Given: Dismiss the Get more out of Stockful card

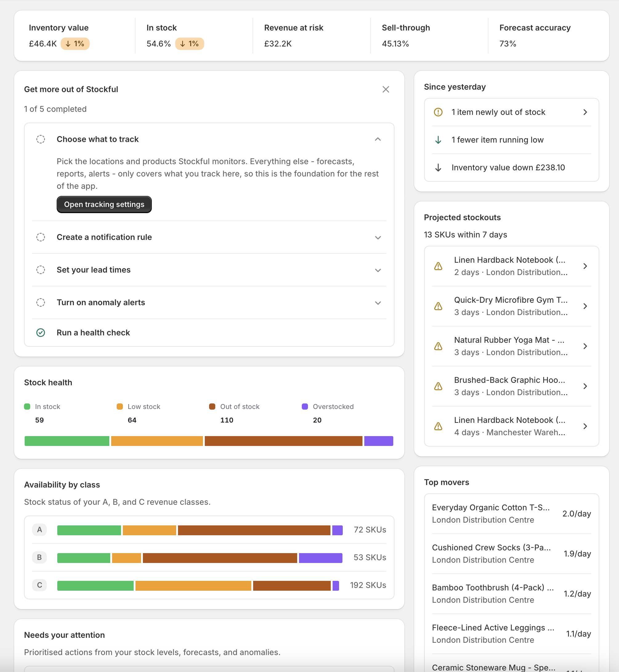Looking at the screenshot, I should click(x=386, y=89).
